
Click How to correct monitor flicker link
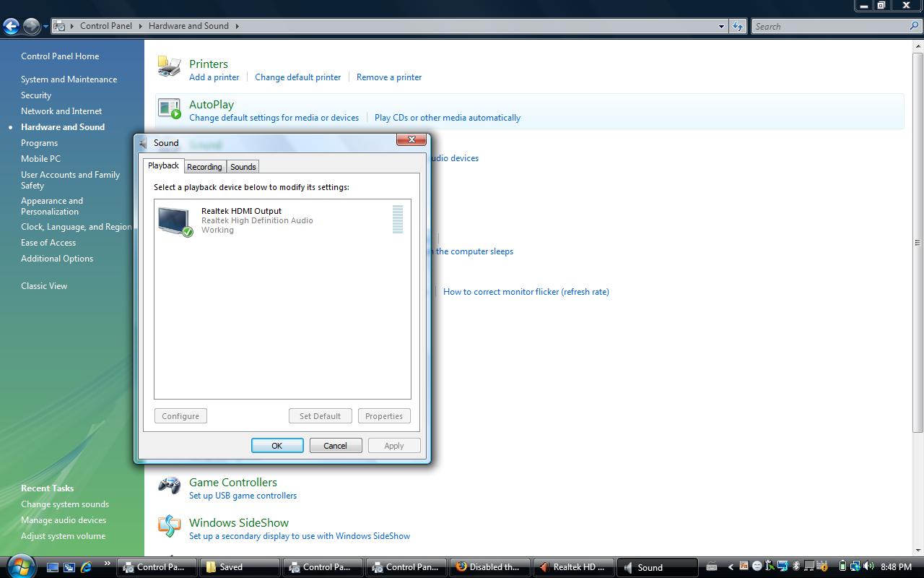click(x=526, y=292)
